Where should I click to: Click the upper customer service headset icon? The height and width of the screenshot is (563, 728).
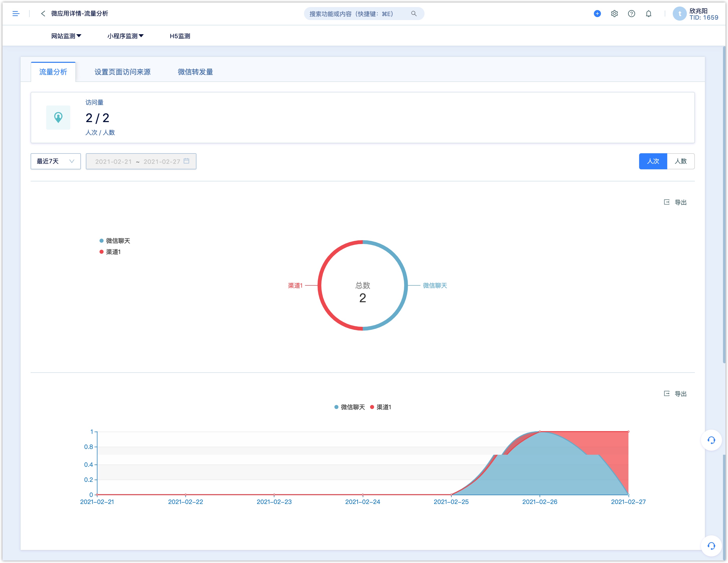[711, 440]
